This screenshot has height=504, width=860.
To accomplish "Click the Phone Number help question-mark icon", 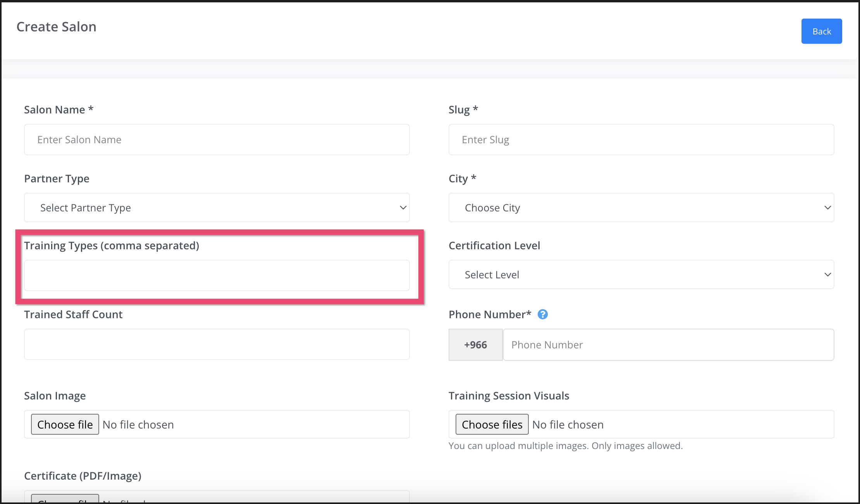I will click(x=543, y=314).
